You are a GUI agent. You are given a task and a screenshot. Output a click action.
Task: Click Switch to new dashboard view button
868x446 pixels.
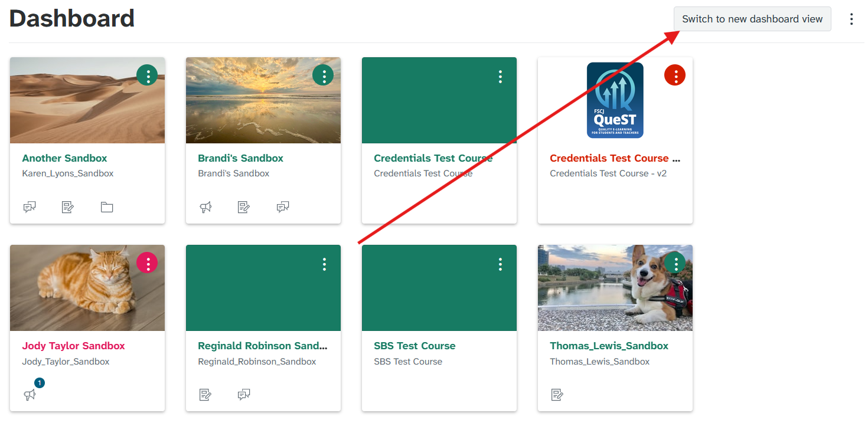pyautogui.click(x=752, y=19)
